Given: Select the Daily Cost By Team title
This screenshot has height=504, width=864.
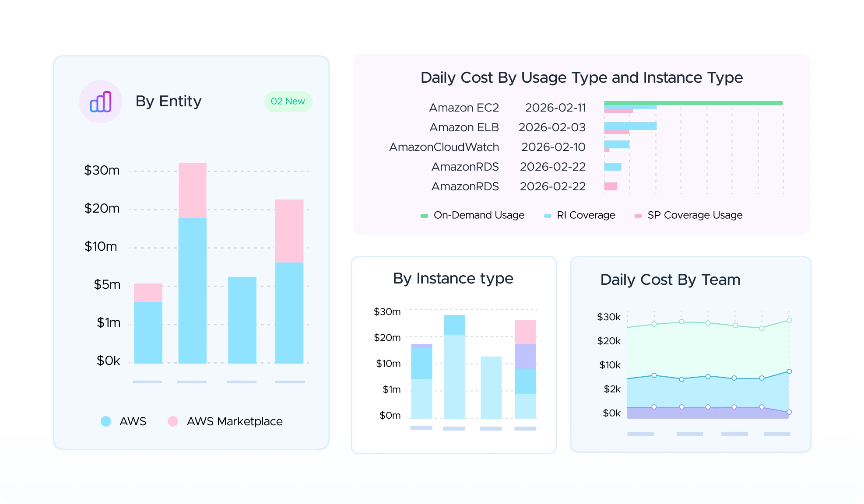Looking at the screenshot, I should coord(671,280).
